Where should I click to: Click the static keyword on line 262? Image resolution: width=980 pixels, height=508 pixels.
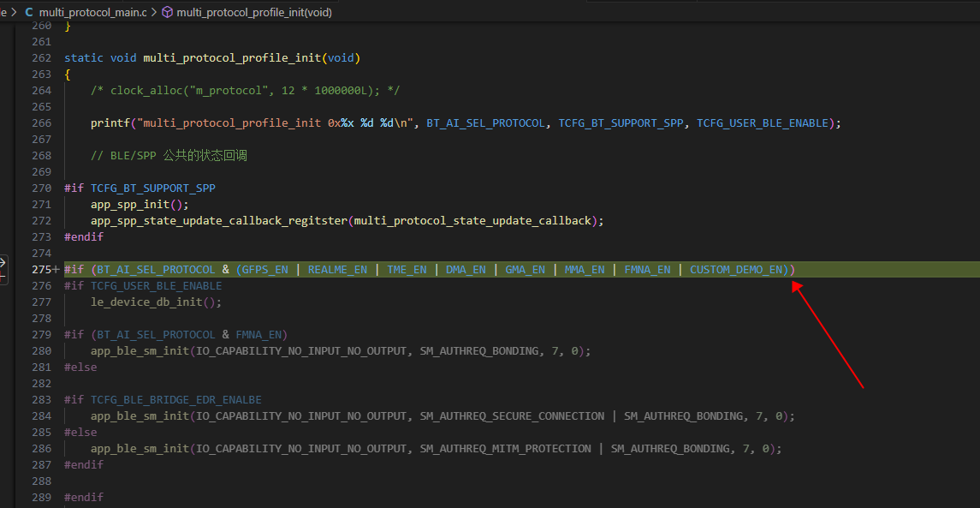tap(84, 58)
